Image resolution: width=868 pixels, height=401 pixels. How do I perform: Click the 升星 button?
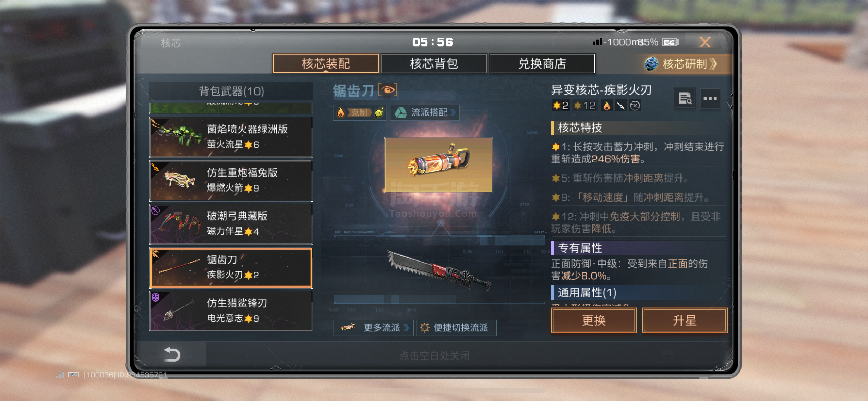pos(685,320)
